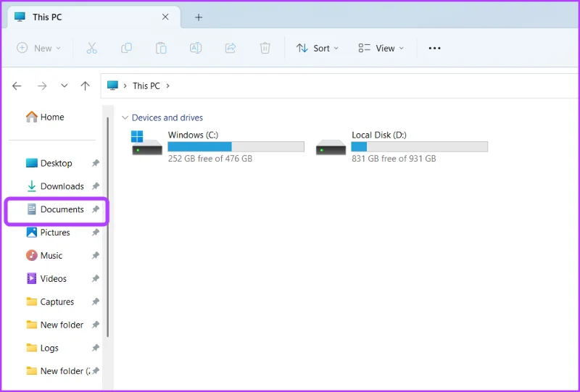Unpin Desktop using its pin icon
This screenshot has width=580, height=392.
96,163
